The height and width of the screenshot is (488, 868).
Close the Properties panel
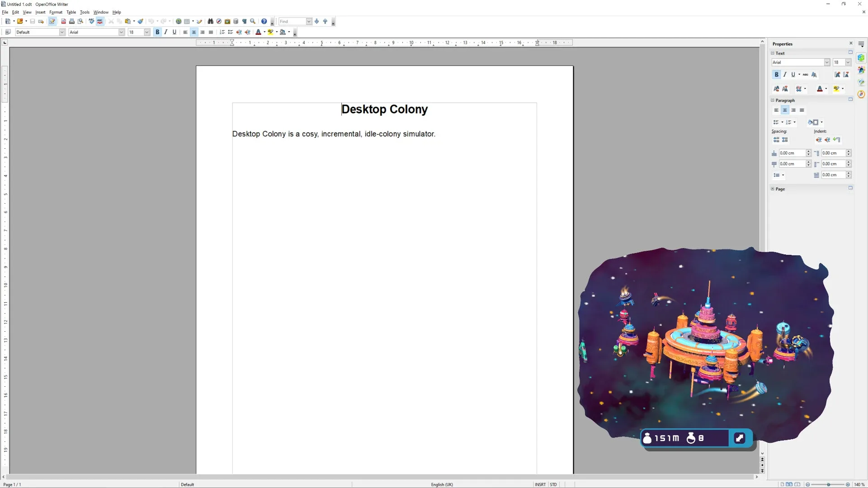pyautogui.click(x=851, y=43)
